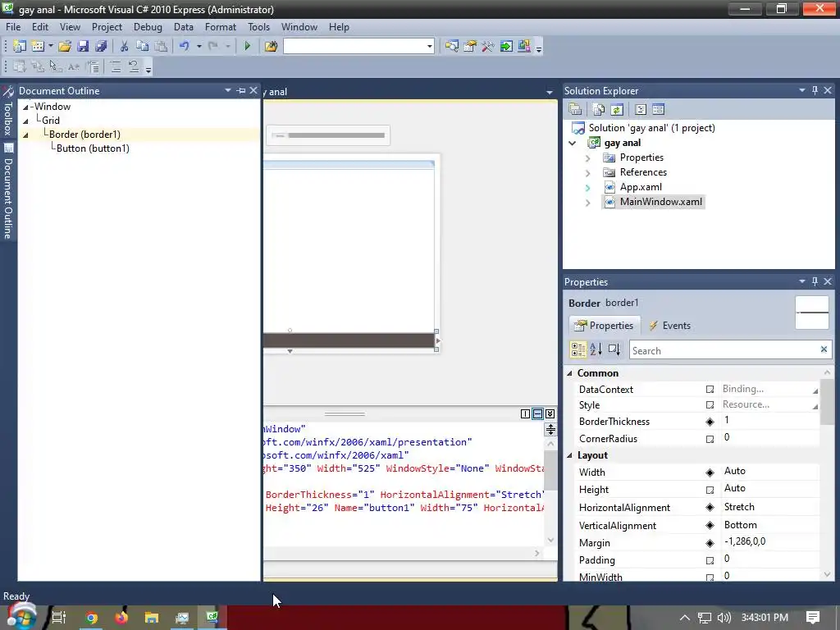The width and height of the screenshot is (840, 630).
Task: Click the Save All icon
Action: pyautogui.click(x=101, y=47)
